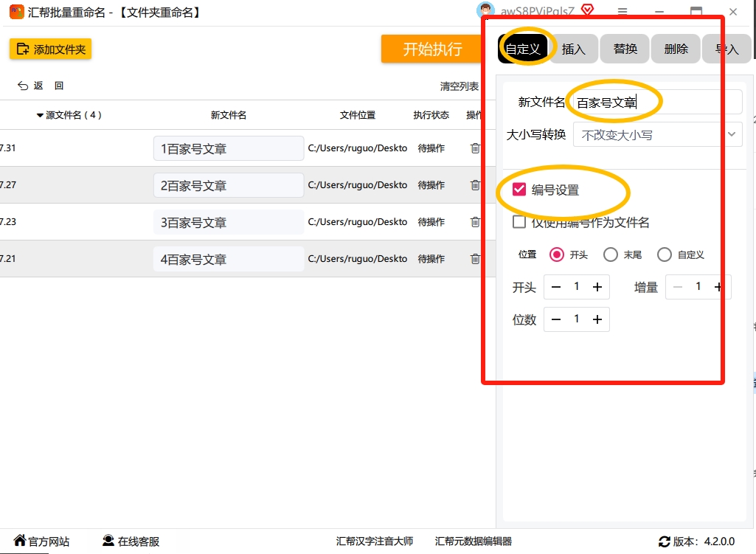Increase the 开头 start number
Screen dimensions: 756x554
pyautogui.click(x=597, y=287)
